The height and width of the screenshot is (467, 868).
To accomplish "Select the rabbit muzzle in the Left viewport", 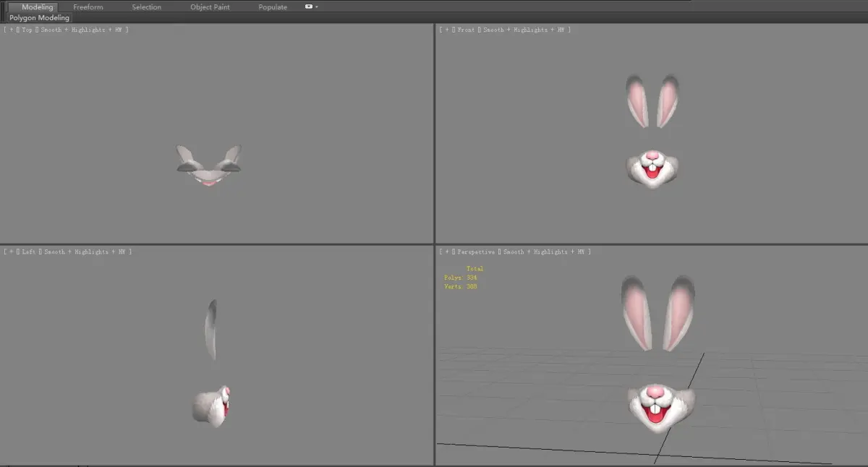I will coord(211,406).
